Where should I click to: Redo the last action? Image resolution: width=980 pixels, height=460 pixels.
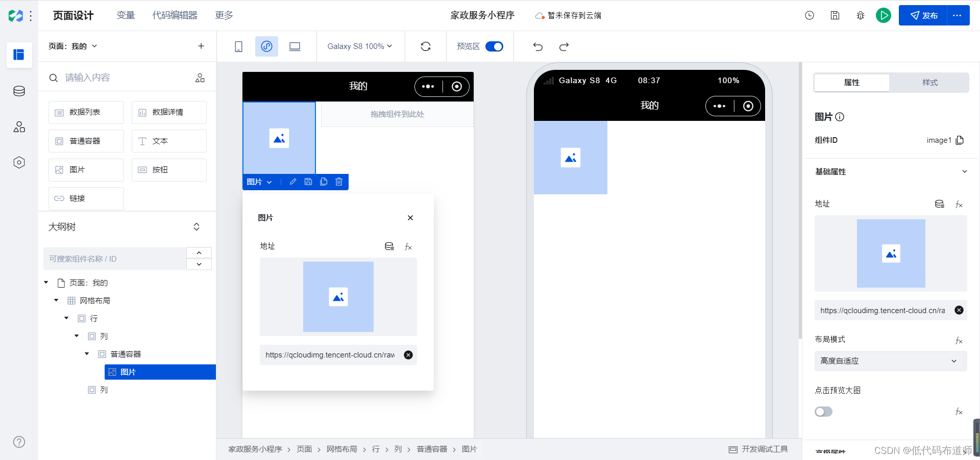[x=564, y=47]
